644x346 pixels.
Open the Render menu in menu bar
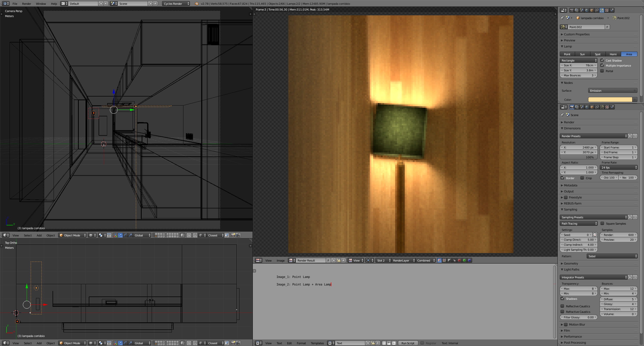click(26, 4)
